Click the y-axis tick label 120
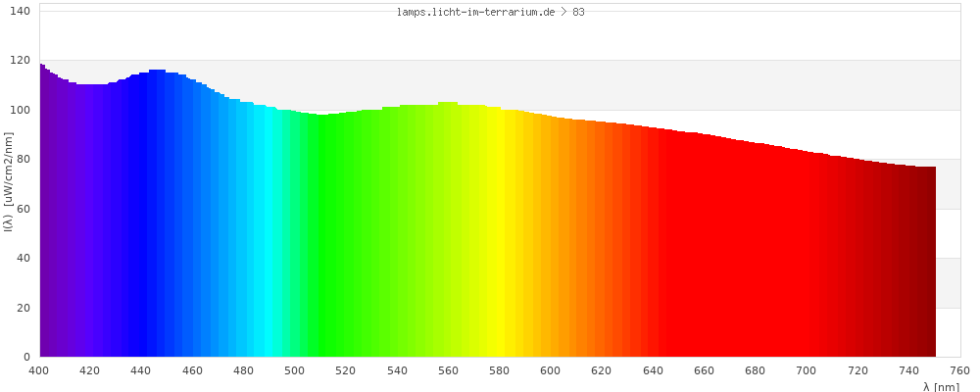980x392 pixels. tap(22, 60)
